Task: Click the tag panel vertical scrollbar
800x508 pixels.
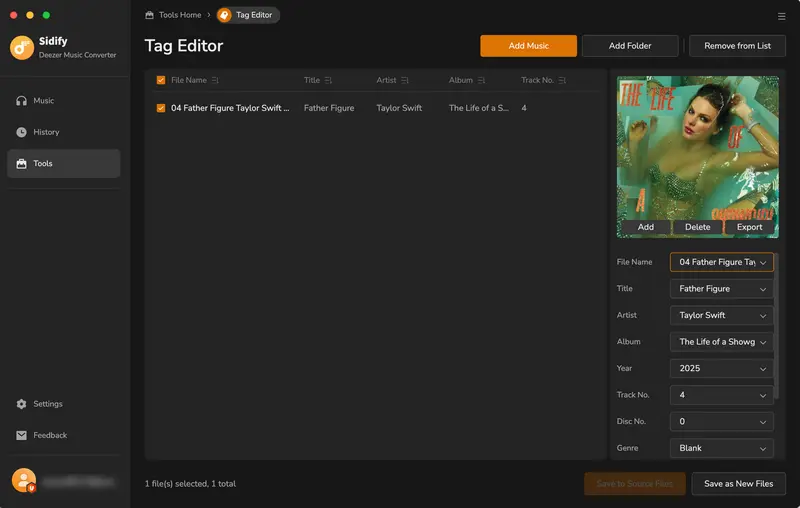Action: pyautogui.click(x=777, y=326)
